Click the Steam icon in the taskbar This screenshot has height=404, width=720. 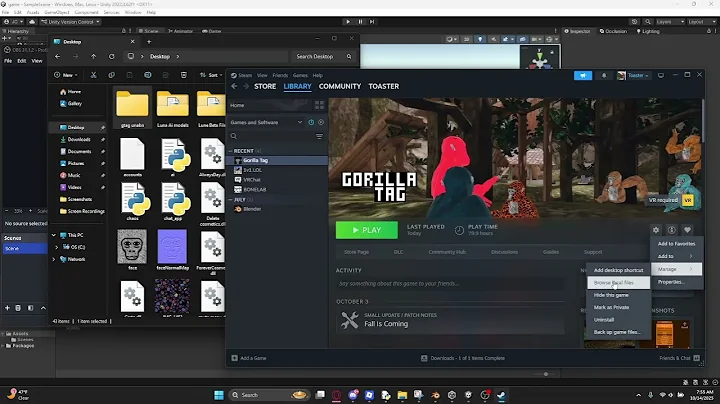(501, 395)
